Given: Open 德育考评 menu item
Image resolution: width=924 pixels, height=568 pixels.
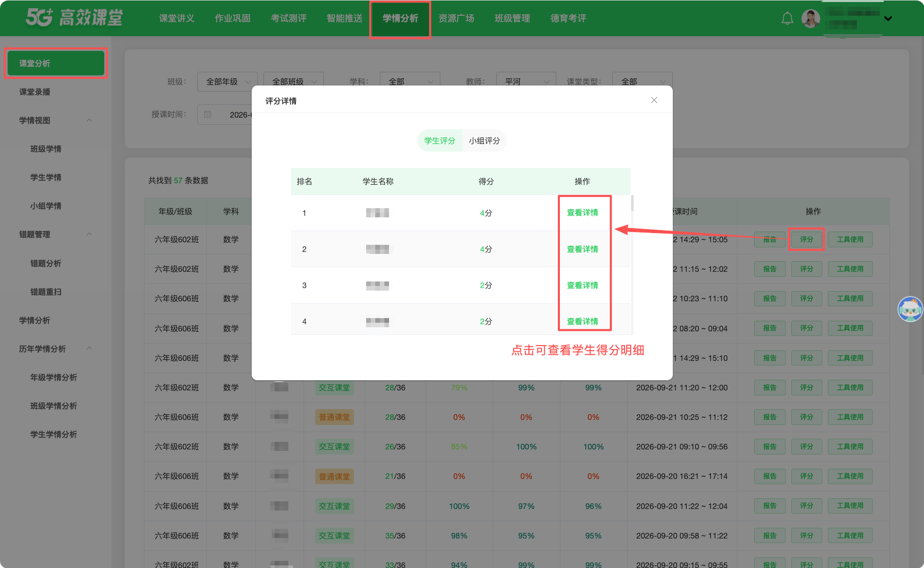Looking at the screenshot, I should [x=568, y=18].
